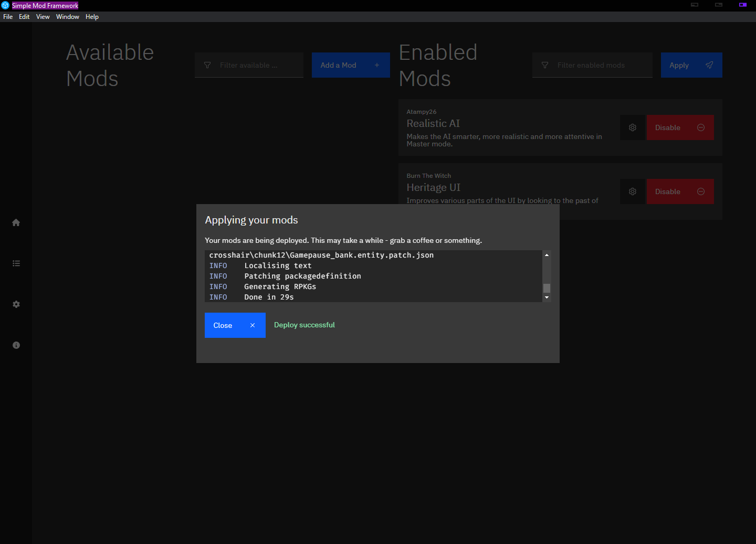Click the minus-circle icon on Realistic AI's Disable button

(700, 127)
